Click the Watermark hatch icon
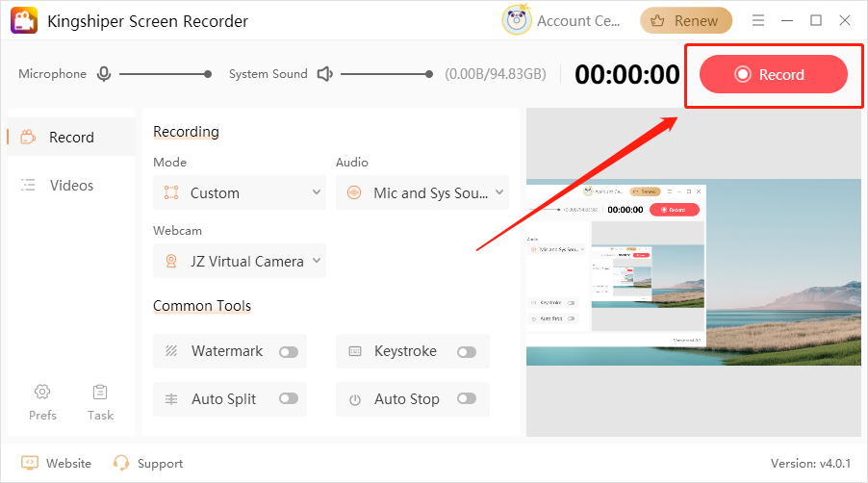Screen dimensions: 868x483 tap(171, 351)
